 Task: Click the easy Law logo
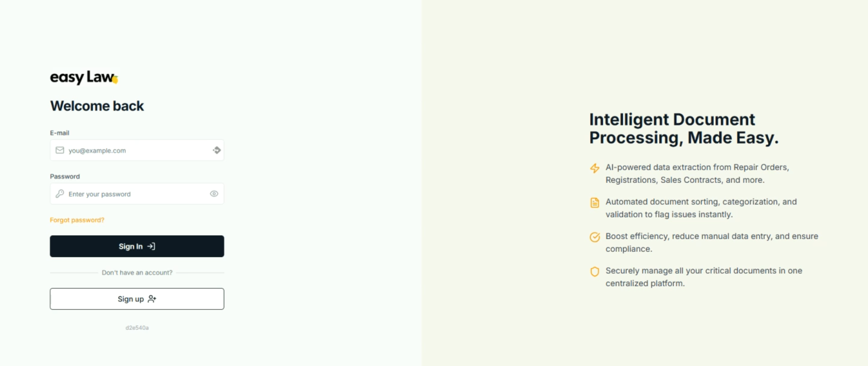coord(84,78)
